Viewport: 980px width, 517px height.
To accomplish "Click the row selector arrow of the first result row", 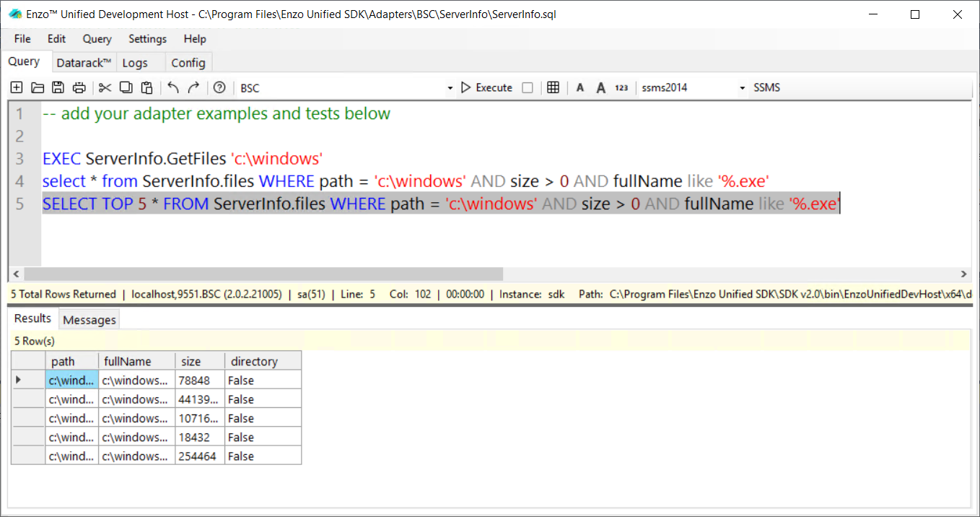I will (x=28, y=380).
